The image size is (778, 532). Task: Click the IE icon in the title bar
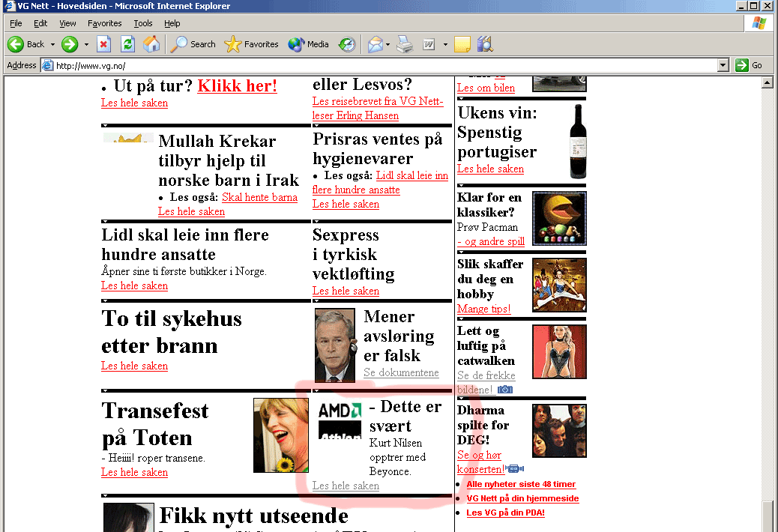(x=10, y=6)
